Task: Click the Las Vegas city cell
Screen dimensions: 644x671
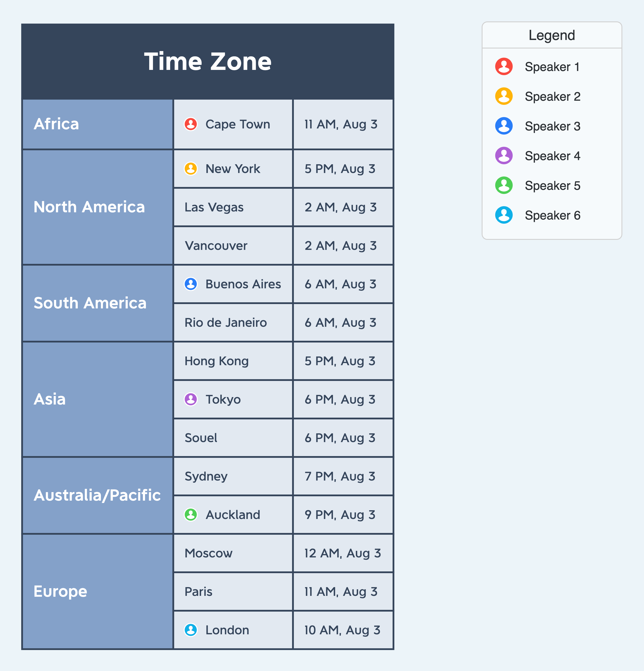Action: click(233, 207)
